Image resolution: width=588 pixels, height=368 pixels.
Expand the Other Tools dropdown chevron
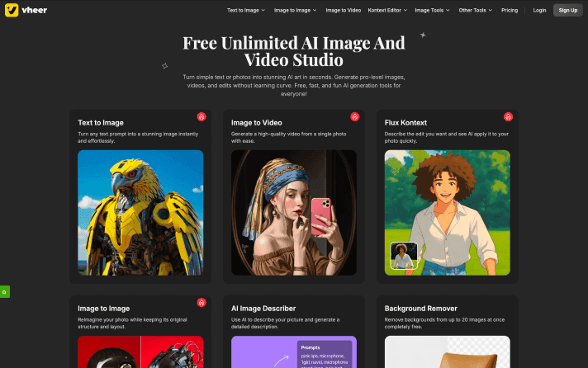click(x=490, y=11)
